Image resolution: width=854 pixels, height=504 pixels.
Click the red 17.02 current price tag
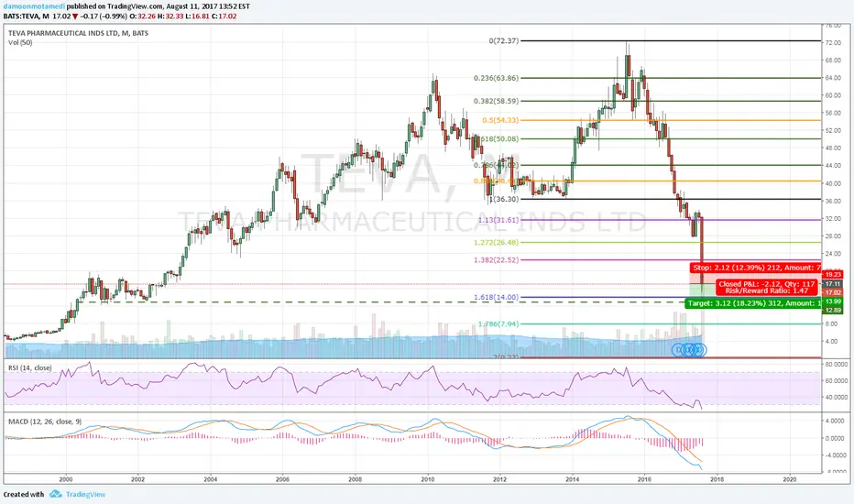click(x=833, y=292)
